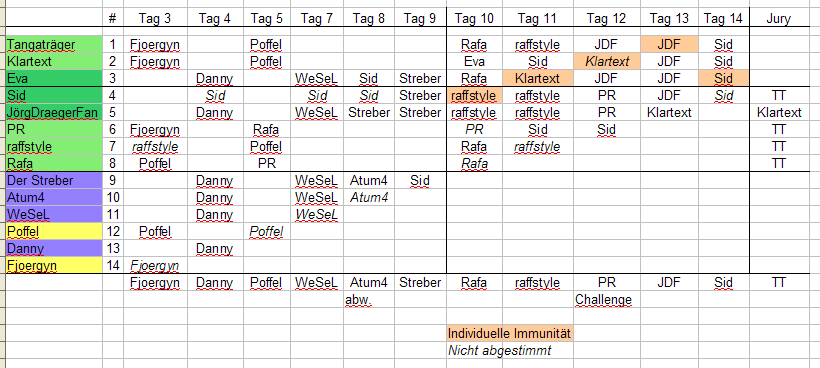Viewport: 820px width, 368px height.
Task: Select the number sign column header
Action: pos(112,19)
